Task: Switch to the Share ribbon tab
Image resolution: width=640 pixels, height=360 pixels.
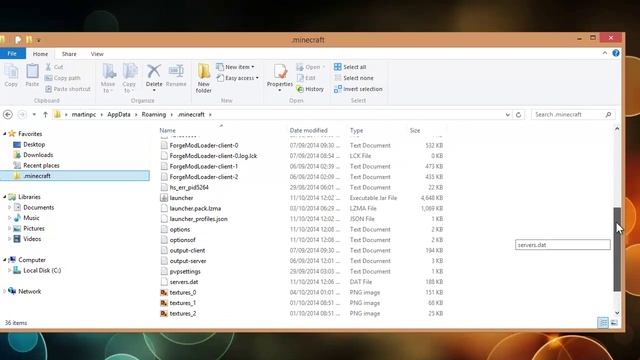Action: coord(69,54)
